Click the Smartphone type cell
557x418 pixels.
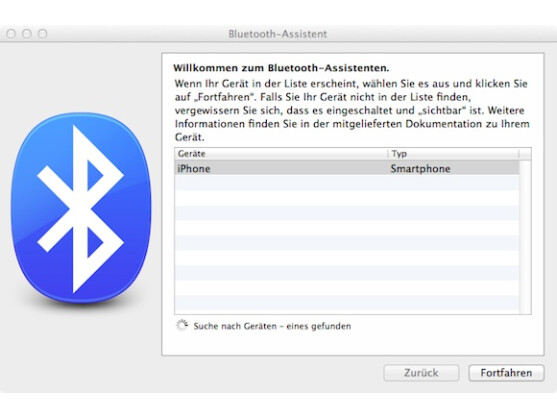420,168
